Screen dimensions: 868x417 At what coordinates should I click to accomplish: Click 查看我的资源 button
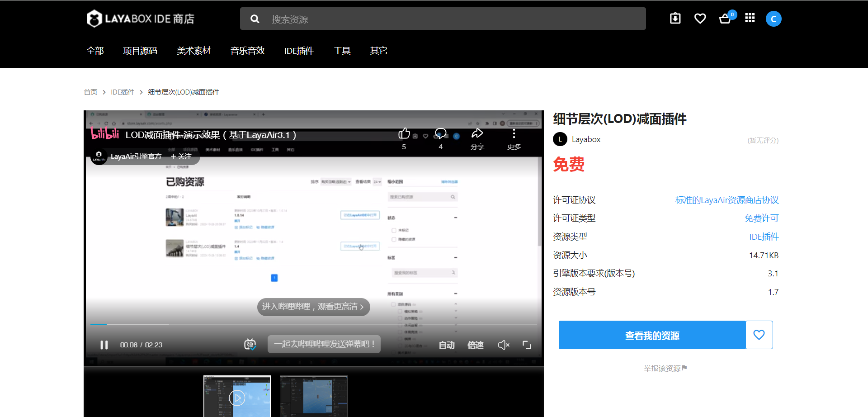tap(652, 335)
